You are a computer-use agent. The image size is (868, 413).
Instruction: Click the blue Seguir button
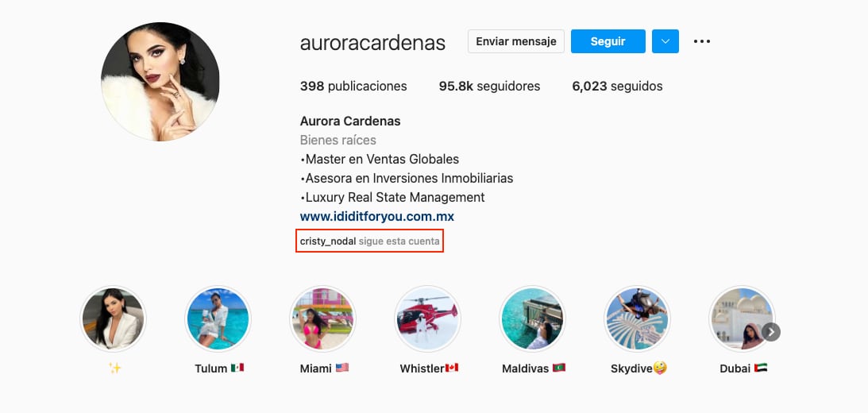tap(608, 41)
